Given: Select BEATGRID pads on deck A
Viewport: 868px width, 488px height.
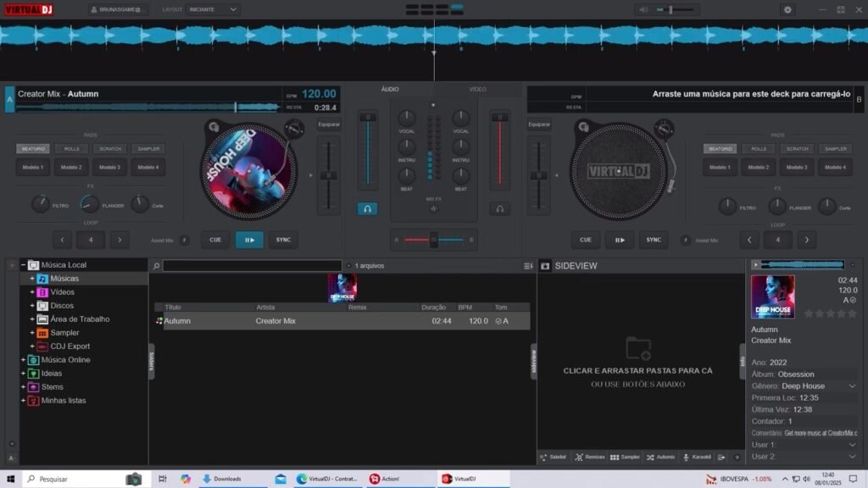Looking at the screenshot, I should pyautogui.click(x=33, y=149).
